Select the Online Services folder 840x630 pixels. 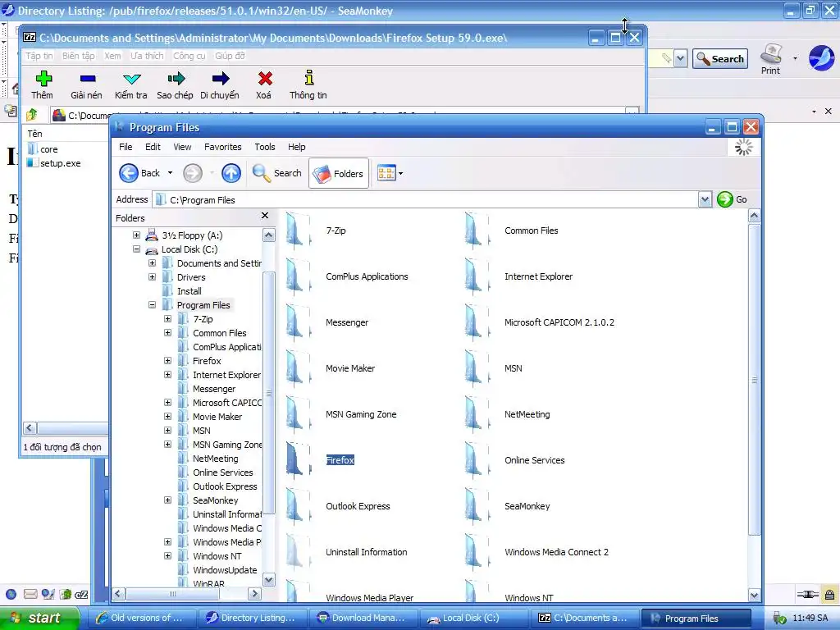[x=534, y=460]
